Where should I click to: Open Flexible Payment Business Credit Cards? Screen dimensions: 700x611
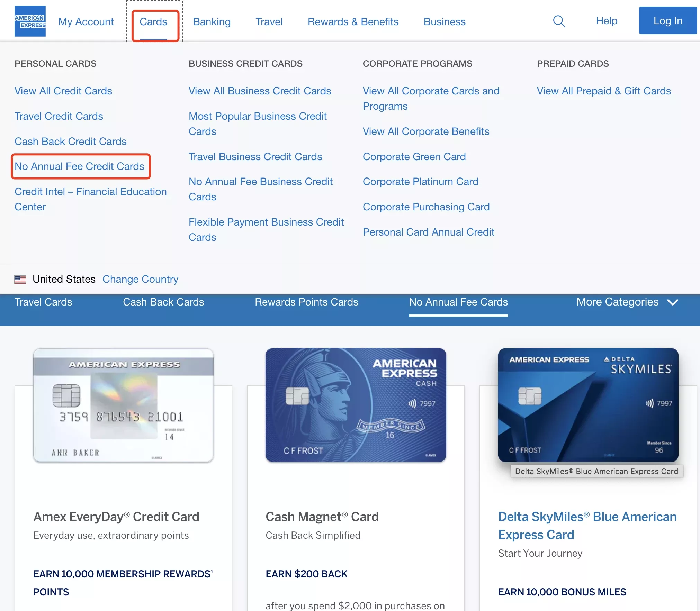tap(266, 229)
